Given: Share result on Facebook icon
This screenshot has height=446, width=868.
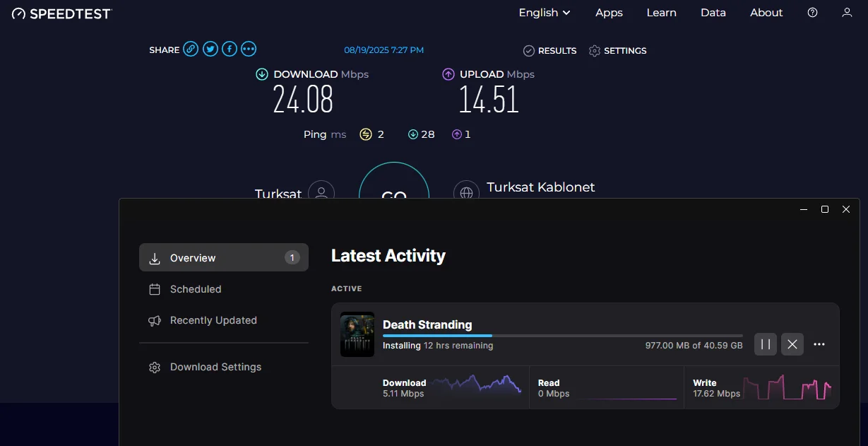Looking at the screenshot, I should (229, 49).
